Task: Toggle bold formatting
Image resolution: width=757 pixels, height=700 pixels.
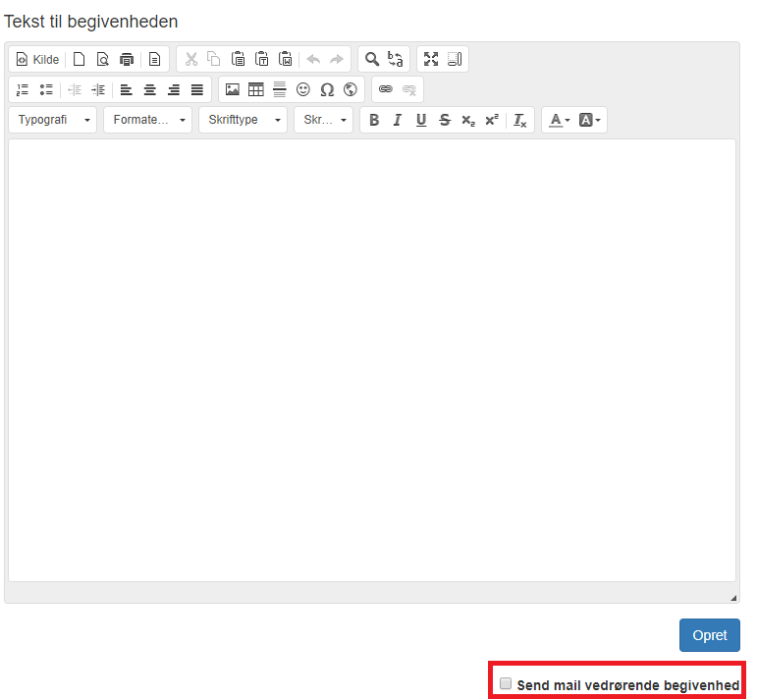Action: point(374,120)
